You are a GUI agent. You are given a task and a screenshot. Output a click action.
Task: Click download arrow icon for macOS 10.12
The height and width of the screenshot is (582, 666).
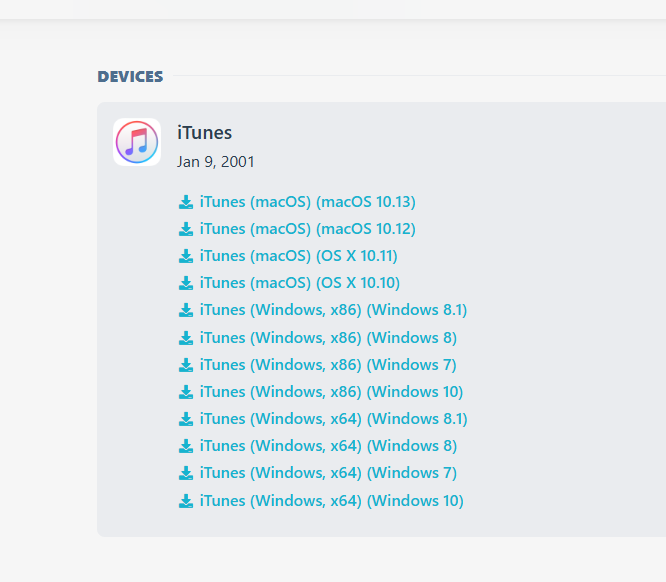coord(186,229)
